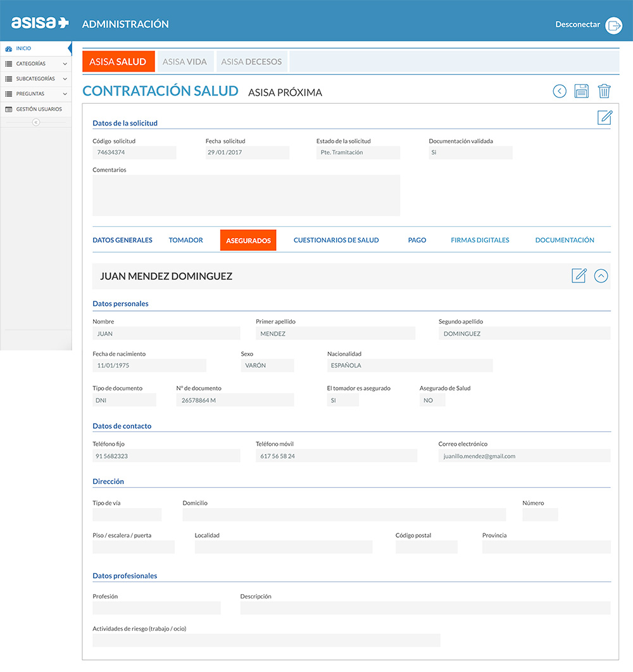Click the Inicio dashboard icon in sidebar
Image resolution: width=633 pixels, height=672 pixels.
pos(8,49)
